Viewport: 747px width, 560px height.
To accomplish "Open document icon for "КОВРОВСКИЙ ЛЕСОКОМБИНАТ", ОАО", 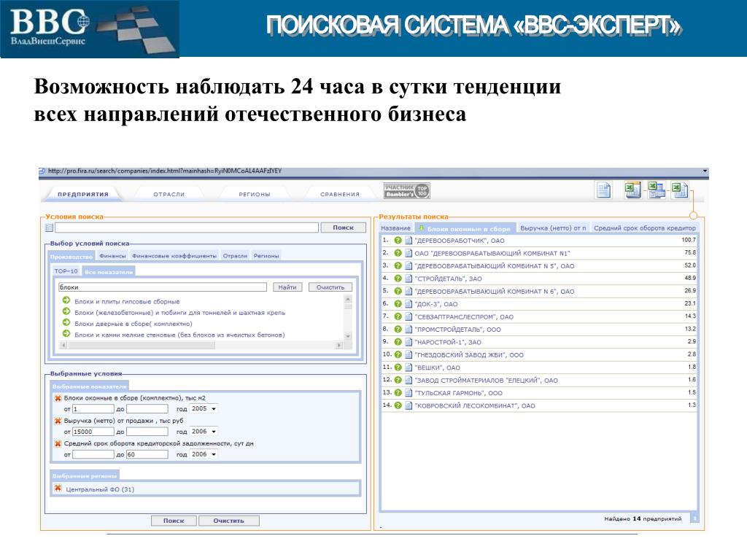I will [409, 405].
